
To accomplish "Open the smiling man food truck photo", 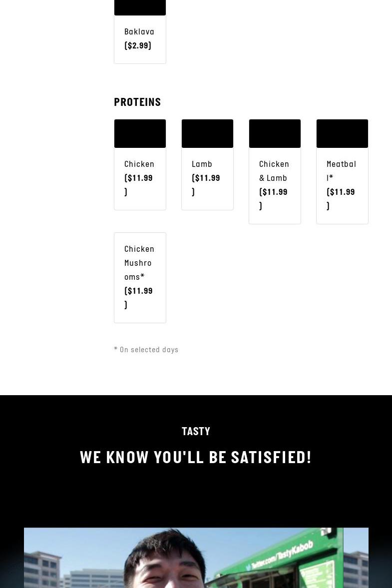I will point(196,558).
